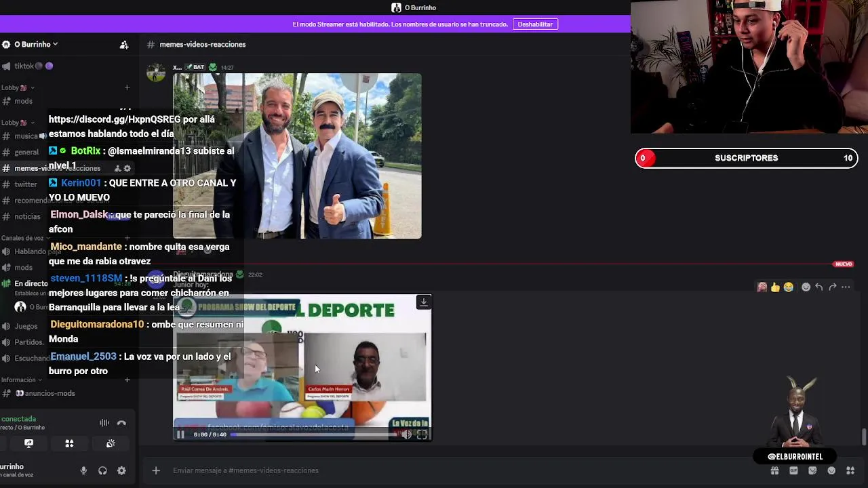Open memes-videos-reacciones channel settings gear
The width and height of the screenshot is (868, 488).
(127, 168)
